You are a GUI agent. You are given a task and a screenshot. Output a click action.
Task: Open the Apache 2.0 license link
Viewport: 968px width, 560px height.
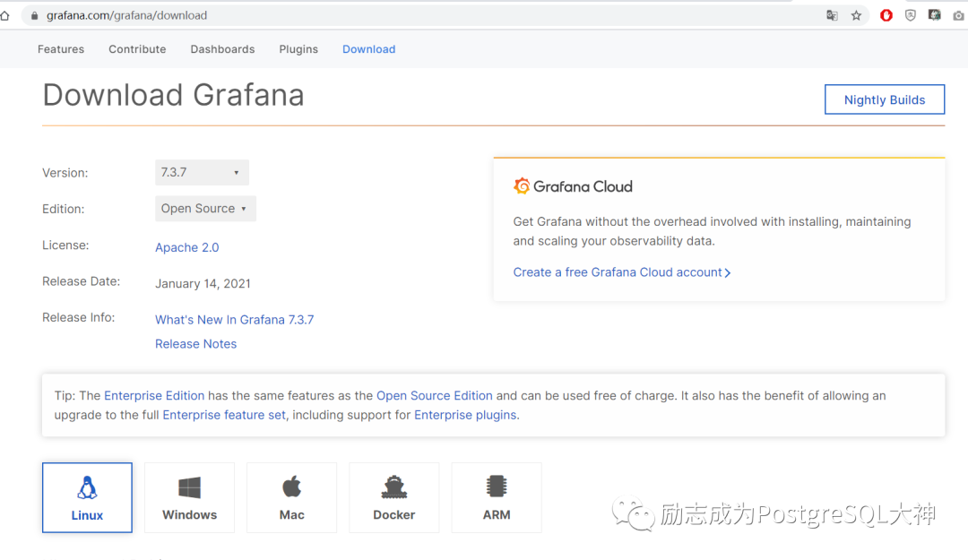click(x=186, y=247)
